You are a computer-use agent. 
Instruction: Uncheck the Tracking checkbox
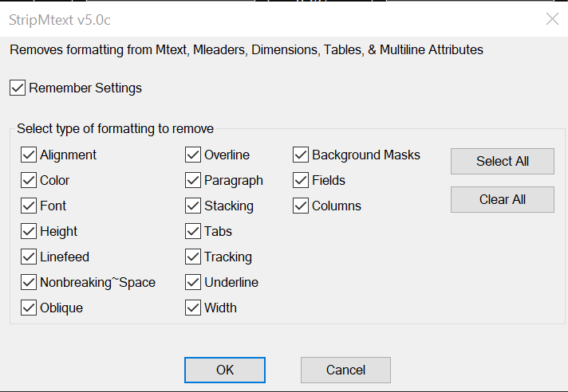point(193,257)
